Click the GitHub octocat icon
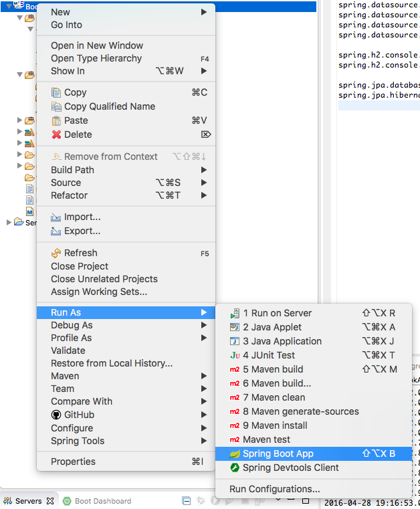 click(x=56, y=415)
